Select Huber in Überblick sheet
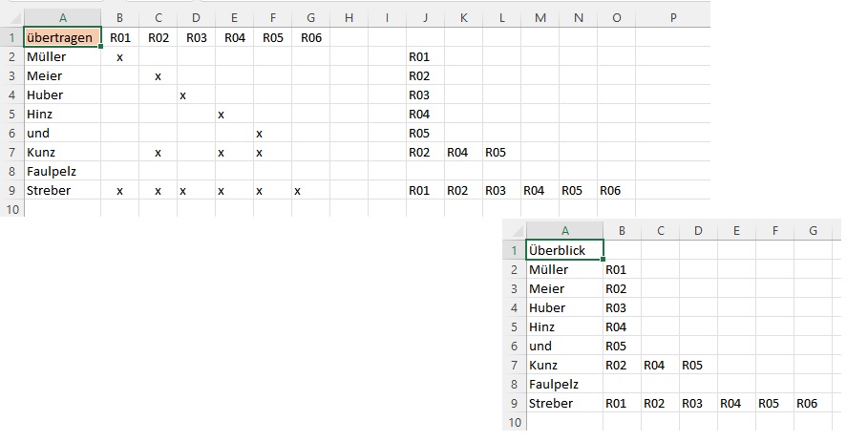The image size is (868, 442). tap(564, 307)
